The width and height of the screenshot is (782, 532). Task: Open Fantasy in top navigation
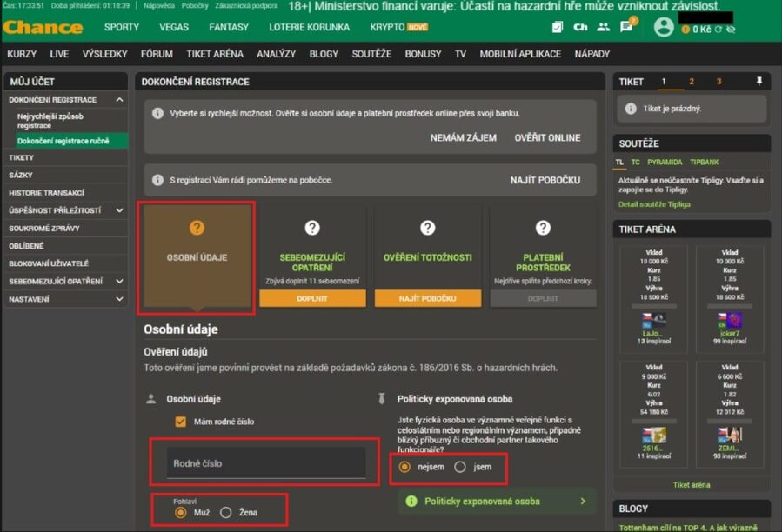[x=229, y=28]
